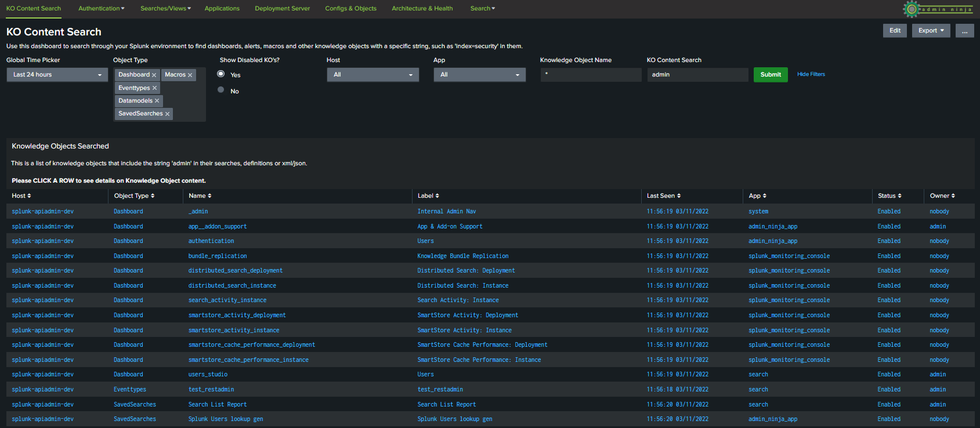Sort table by Status column
Screen dimensions: 980x428
(889, 196)
